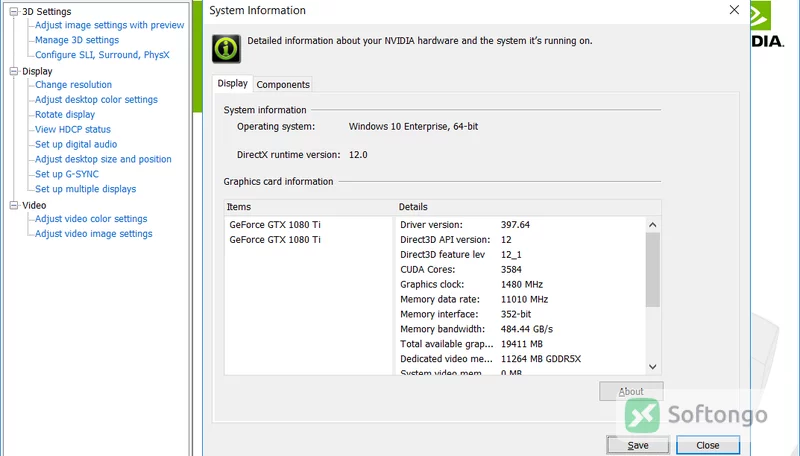Switch to the Components tab

click(x=283, y=85)
